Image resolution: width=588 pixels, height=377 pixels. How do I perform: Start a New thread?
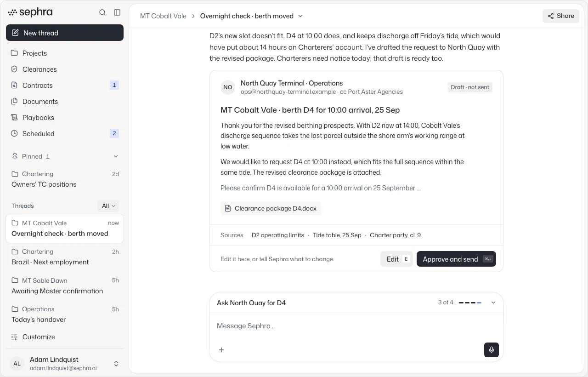[65, 33]
